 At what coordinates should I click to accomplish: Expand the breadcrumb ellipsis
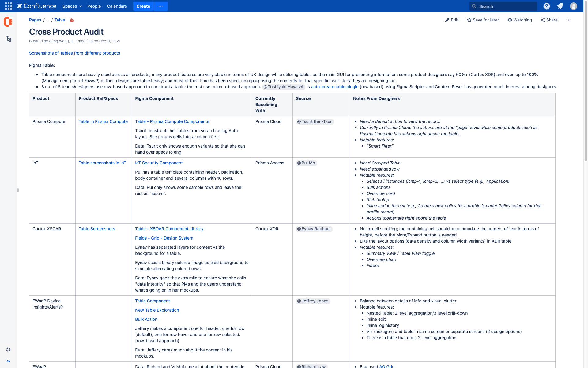(47, 20)
